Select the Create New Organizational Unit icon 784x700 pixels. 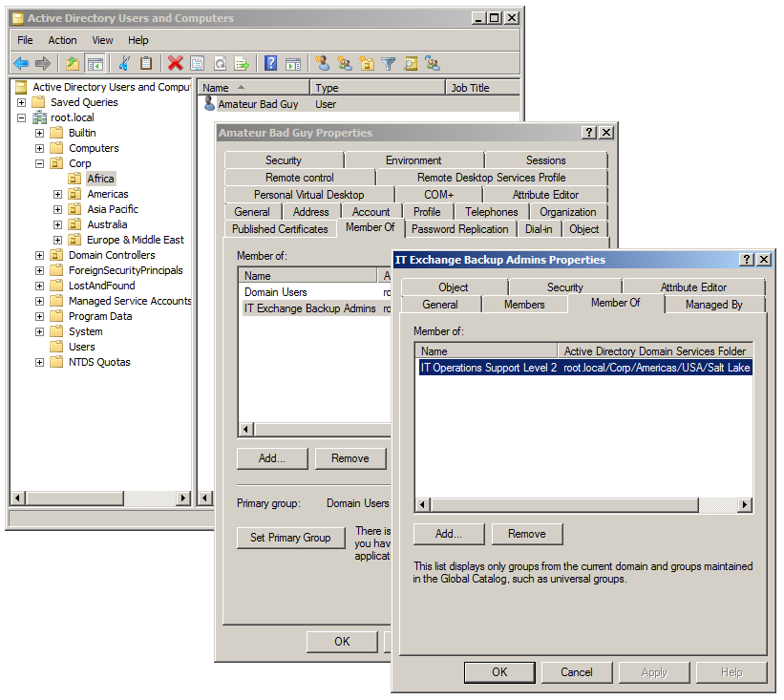tap(369, 63)
